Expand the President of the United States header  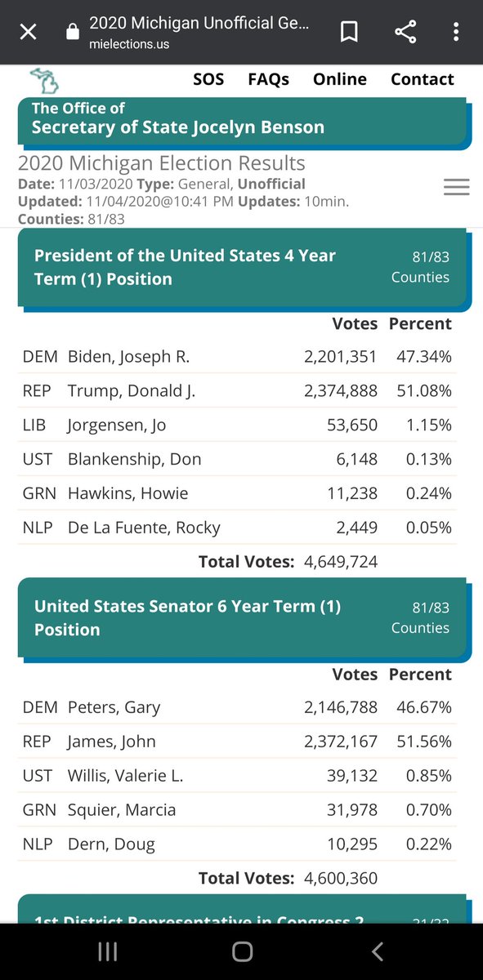click(x=244, y=267)
